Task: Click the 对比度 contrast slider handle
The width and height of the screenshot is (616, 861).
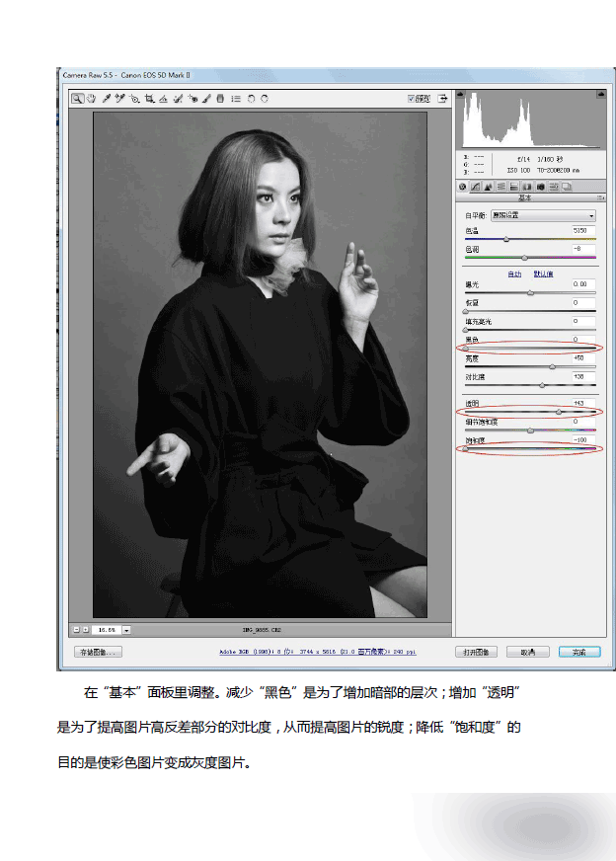Action: click(x=542, y=385)
